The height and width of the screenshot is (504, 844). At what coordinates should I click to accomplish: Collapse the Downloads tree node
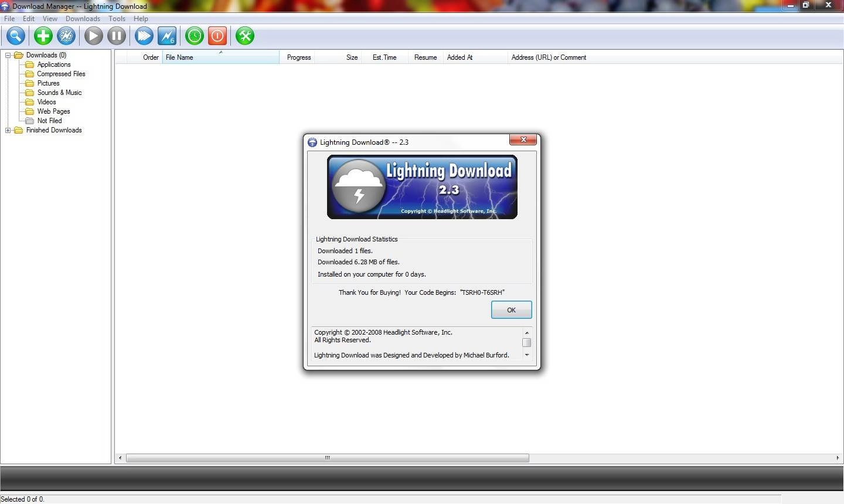[x=8, y=55]
